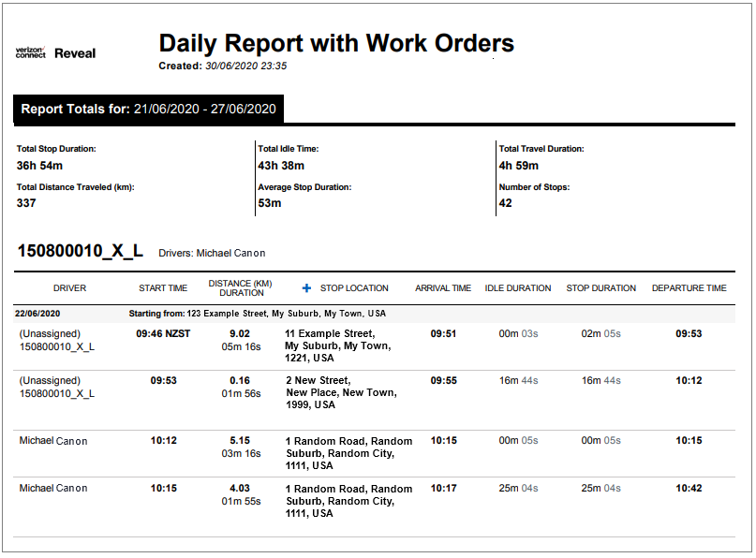The height and width of the screenshot is (558, 756).
Task: Click distance value 5.15
Action: pos(240,441)
